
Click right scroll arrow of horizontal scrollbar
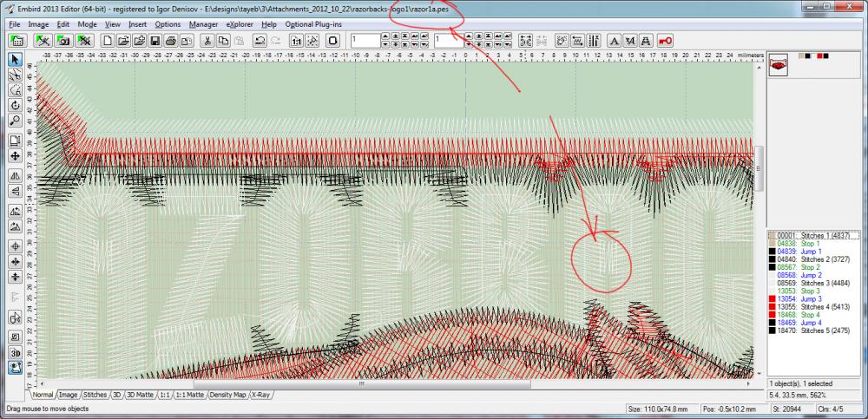click(x=749, y=383)
